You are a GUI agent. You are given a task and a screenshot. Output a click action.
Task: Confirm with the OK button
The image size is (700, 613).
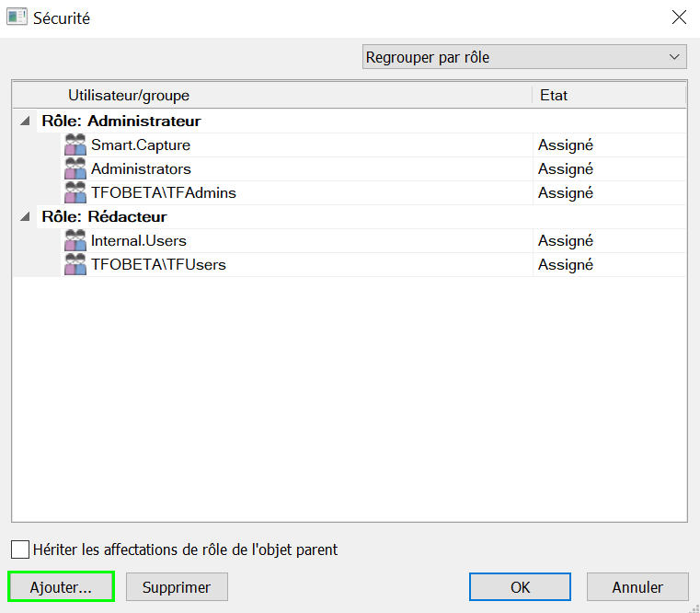pos(520,586)
